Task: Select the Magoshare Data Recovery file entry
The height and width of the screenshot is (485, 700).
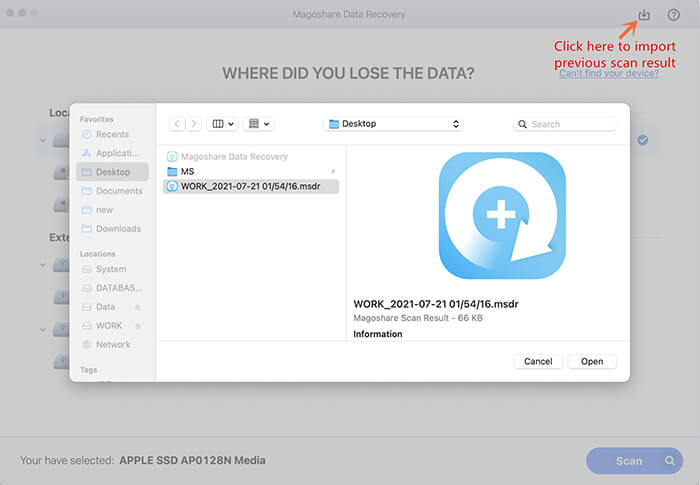Action: [x=251, y=157]
